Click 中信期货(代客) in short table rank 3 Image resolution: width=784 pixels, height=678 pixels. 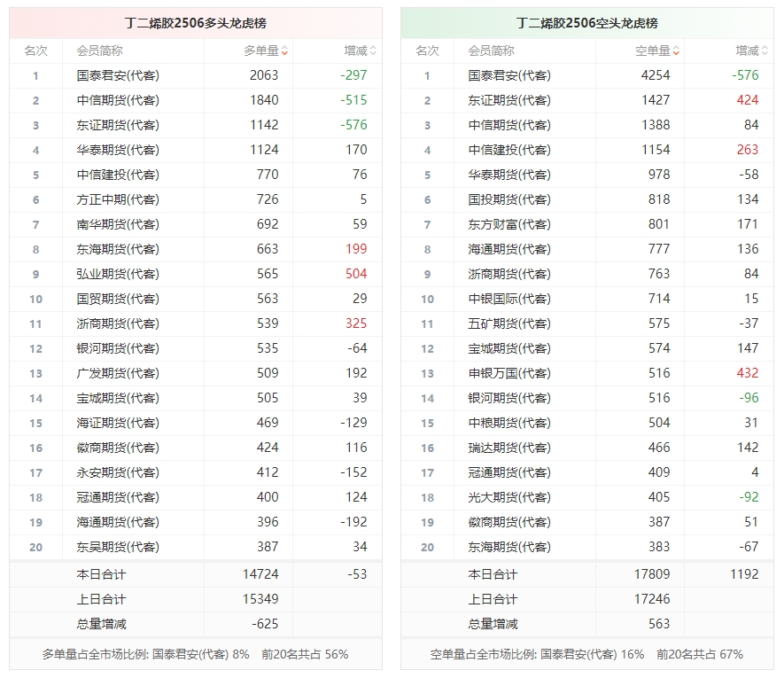[509, 125]
